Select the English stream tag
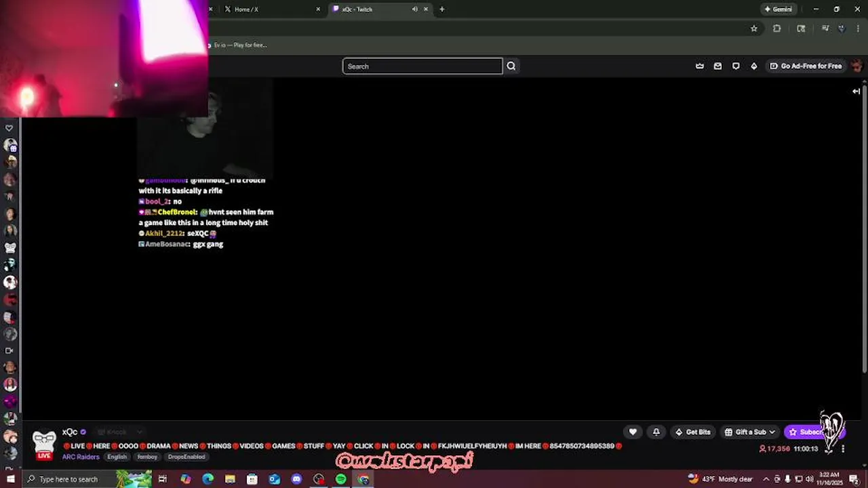 117,457
